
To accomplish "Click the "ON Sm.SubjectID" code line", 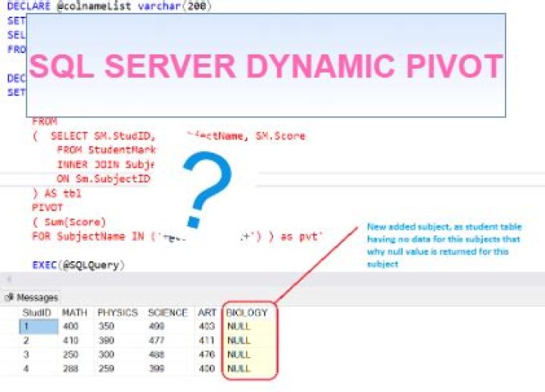I will [103, 179].
